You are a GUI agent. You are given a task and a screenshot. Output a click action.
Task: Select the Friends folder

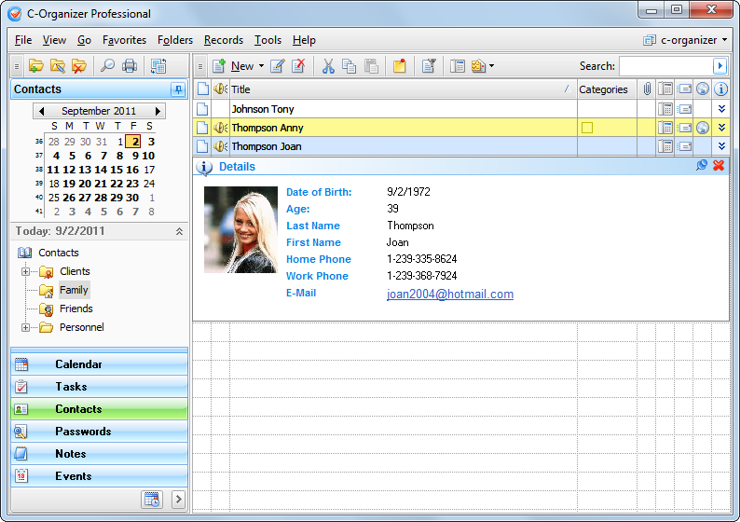point(76,309)
